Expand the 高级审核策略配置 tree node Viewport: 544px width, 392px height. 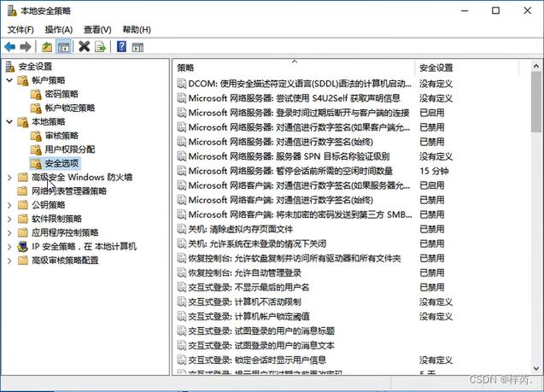(x=9, y=260)
